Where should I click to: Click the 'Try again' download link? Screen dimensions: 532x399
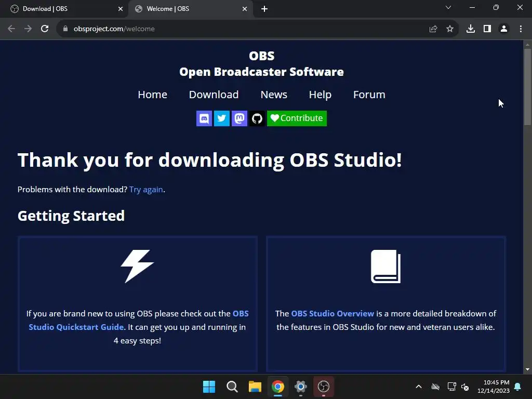[x=146, y=189]
